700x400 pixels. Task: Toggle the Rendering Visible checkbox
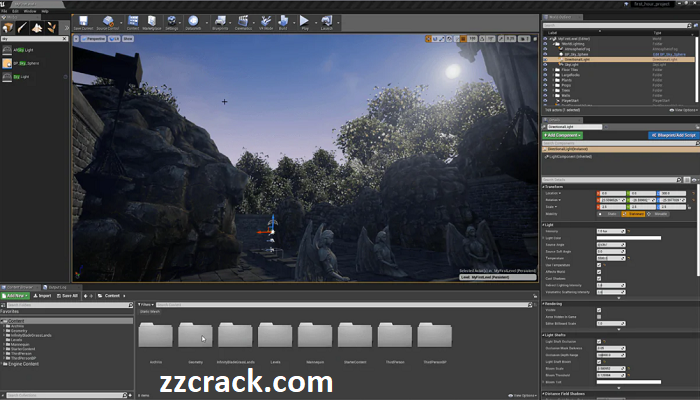pyautogui.click(x=599, y=310)
